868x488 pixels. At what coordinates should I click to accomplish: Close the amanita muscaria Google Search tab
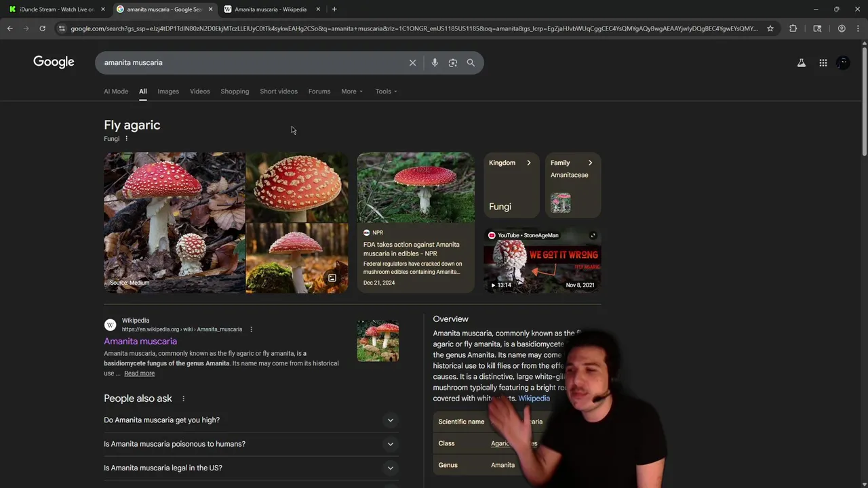(x=210, y=9)
